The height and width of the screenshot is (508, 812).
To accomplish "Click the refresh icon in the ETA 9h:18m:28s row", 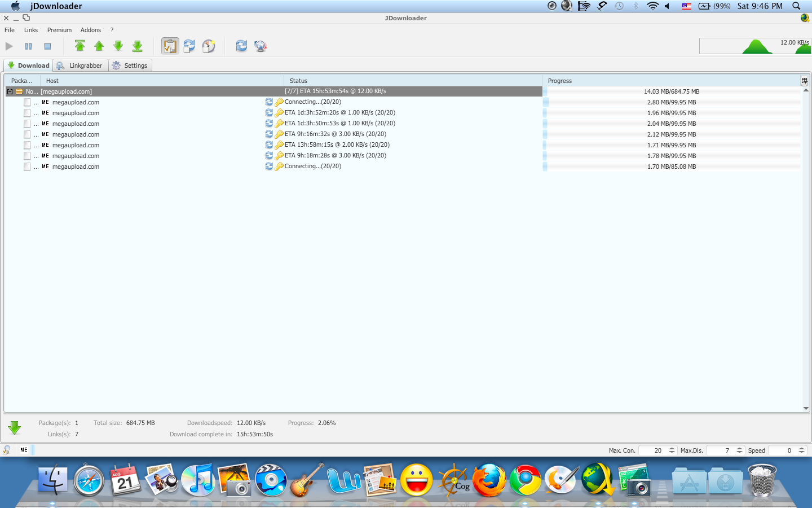I will pyautogui.click(x=269, y=155).
